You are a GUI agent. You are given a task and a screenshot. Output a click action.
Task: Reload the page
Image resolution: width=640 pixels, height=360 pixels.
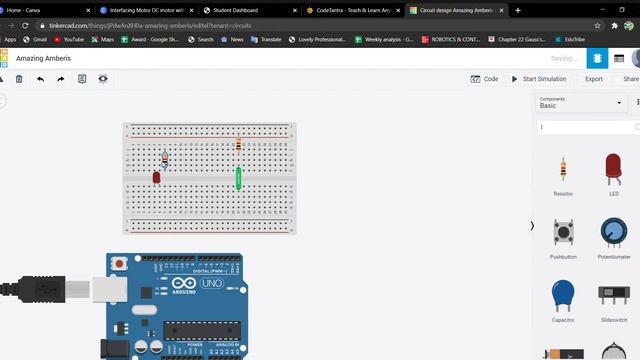pyautogui.click(x=25, y=25)
